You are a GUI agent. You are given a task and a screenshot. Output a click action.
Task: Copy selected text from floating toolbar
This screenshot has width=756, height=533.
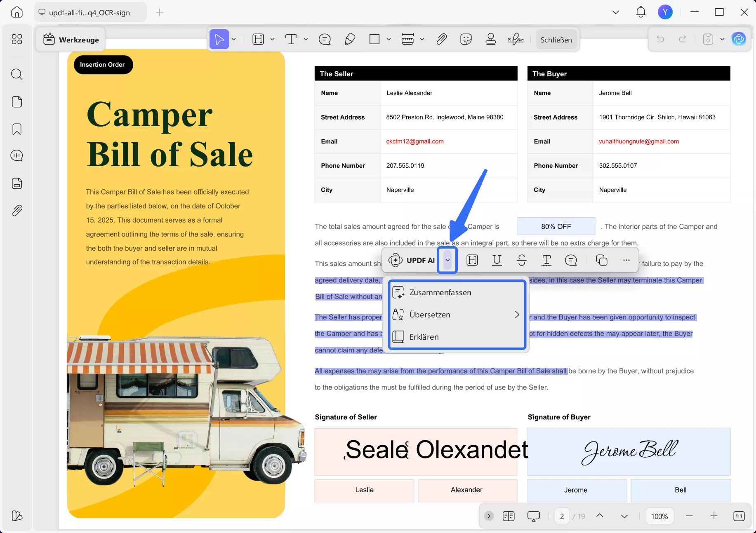(602, 260)
